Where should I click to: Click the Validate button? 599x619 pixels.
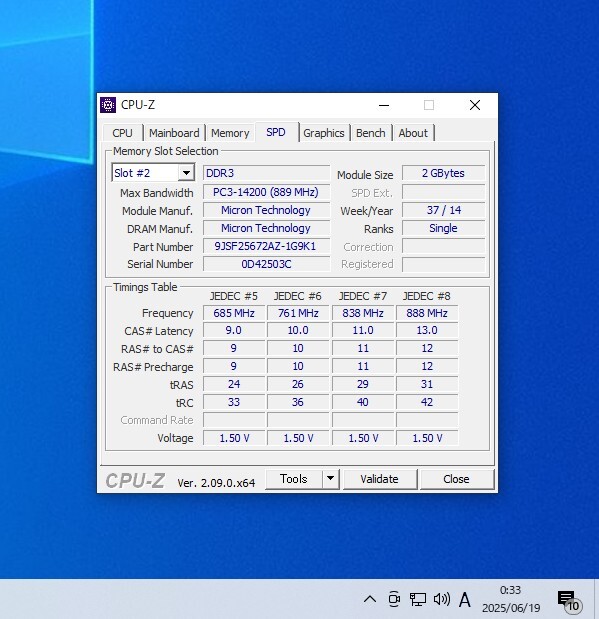(x=379, y=479)
